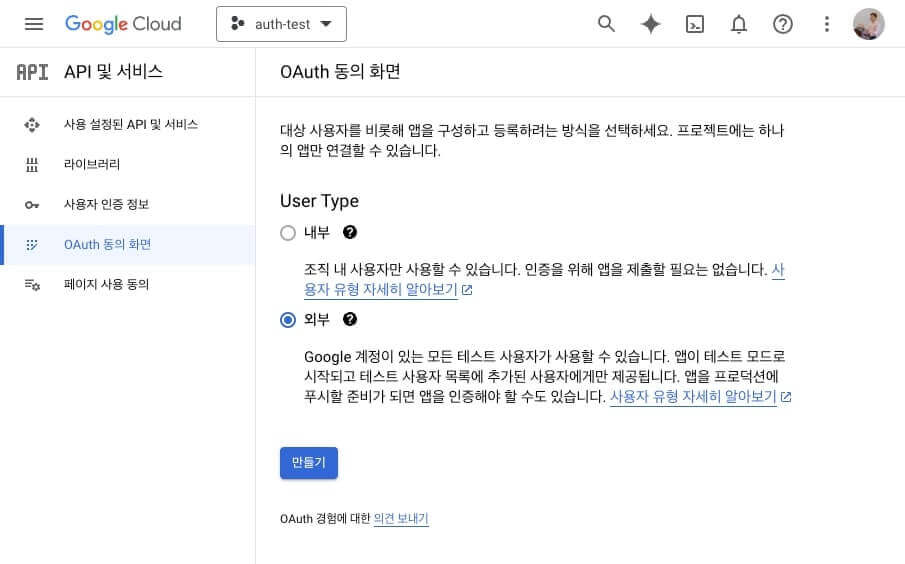Click the help icon next to 외부

350,319
